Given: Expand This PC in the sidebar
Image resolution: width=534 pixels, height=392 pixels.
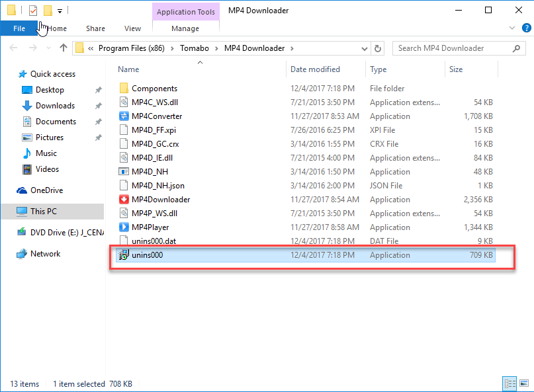Looking at the screenshot, I should (x=15, y=211).
